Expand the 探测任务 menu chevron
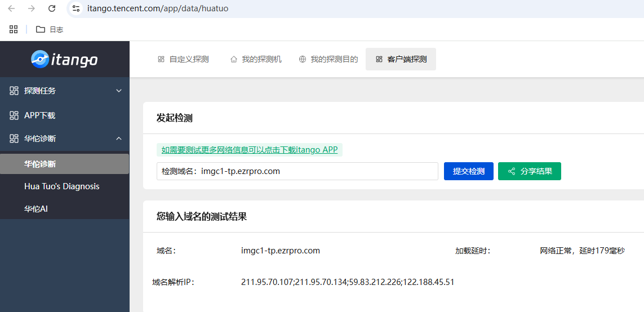Viewport: 644px width, 312px height. coord(119,91)
